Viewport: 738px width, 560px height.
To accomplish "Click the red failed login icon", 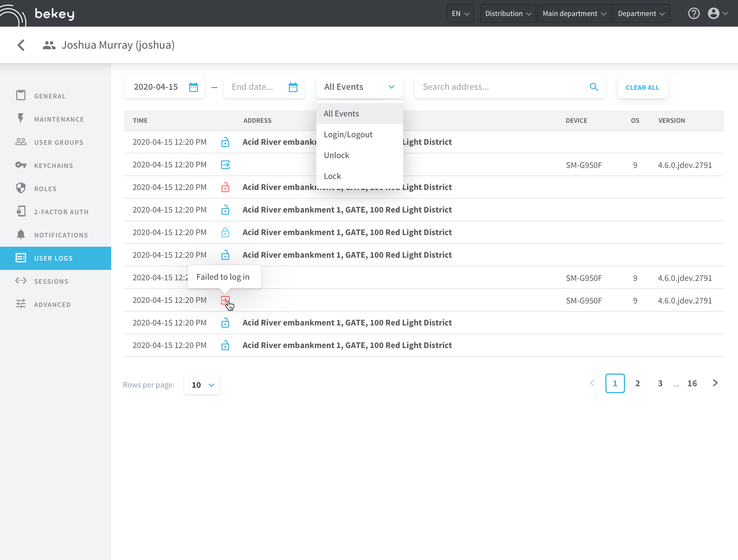I will click(x=225, y=300).
